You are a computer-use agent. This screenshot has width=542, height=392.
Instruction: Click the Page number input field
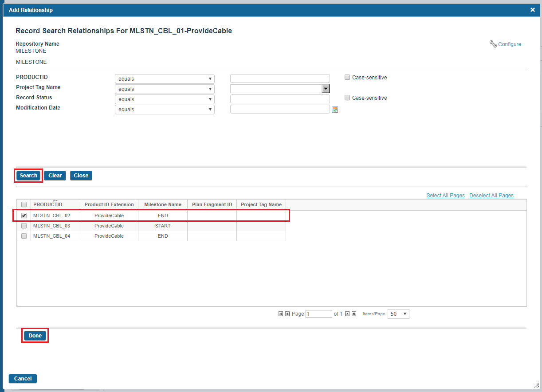319,314
